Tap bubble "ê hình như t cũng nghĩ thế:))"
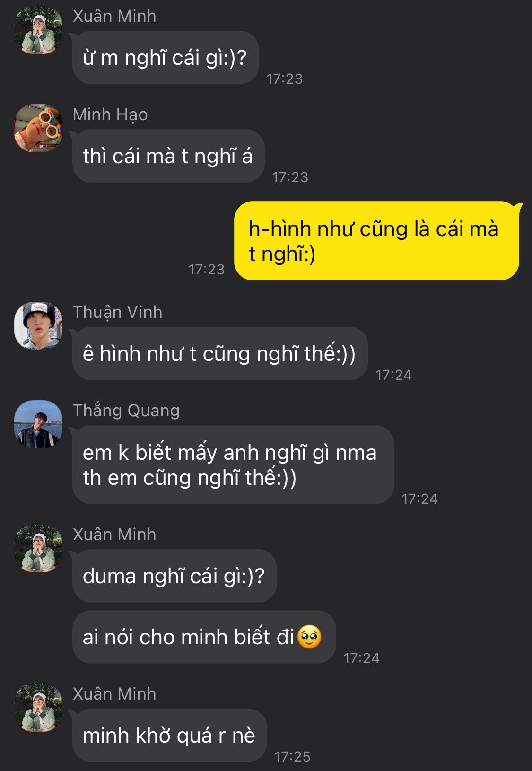This screenshot has height=771, width=532. click(220, 354)
